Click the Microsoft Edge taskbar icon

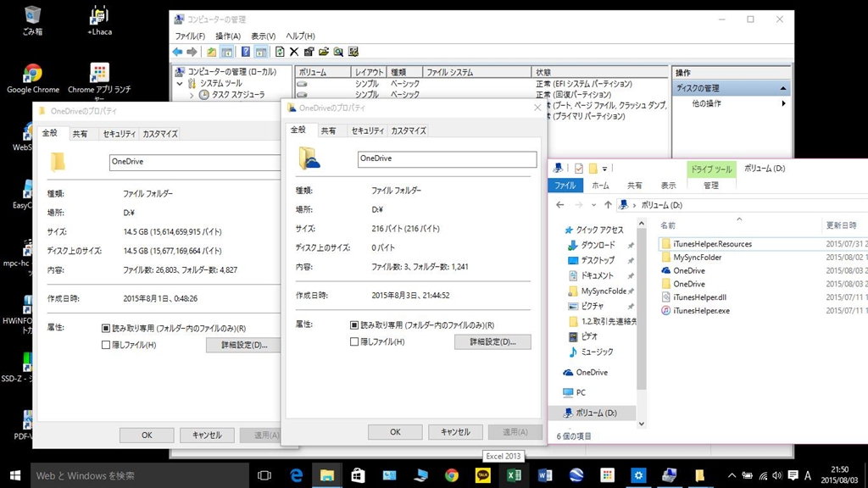point(297,475)
